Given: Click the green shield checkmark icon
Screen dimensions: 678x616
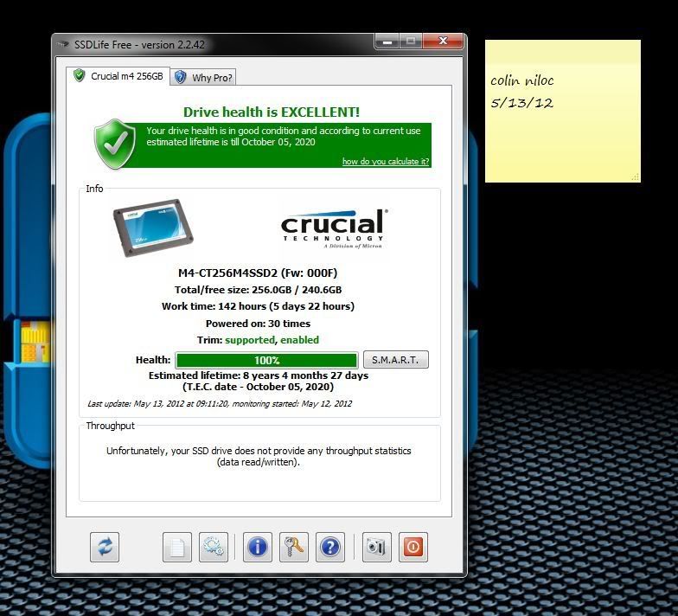Looking at the screenshot, I should point(115,144).
